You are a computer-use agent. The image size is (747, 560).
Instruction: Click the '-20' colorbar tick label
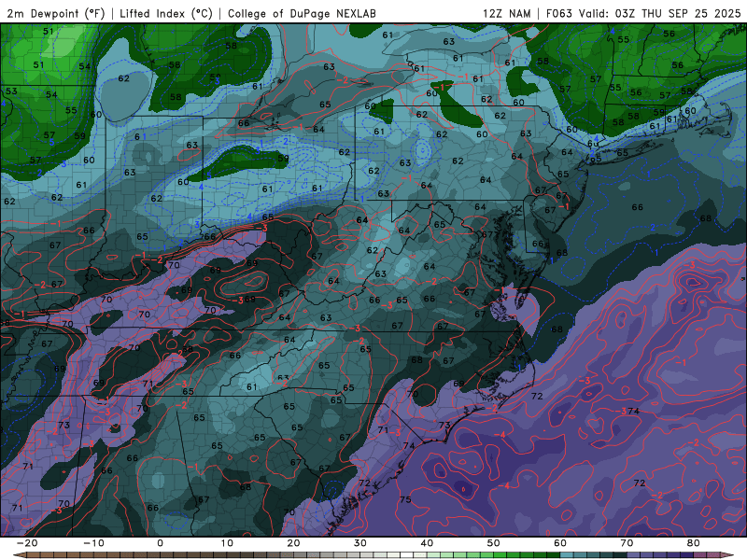pyautogui.click(x=27, y=543)
